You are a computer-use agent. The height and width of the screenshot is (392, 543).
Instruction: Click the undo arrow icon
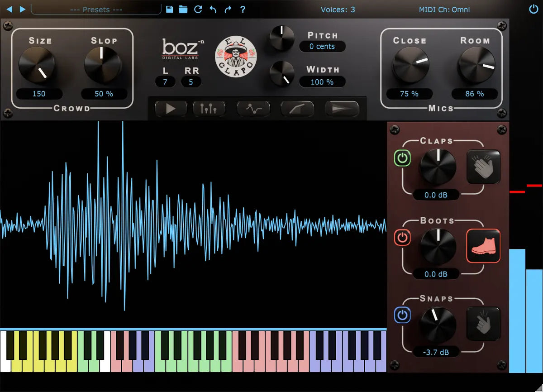tap(213, 10)
